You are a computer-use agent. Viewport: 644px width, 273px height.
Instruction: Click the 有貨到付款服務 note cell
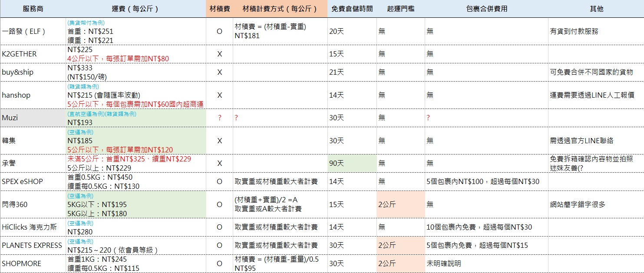(x=596, y=31)
